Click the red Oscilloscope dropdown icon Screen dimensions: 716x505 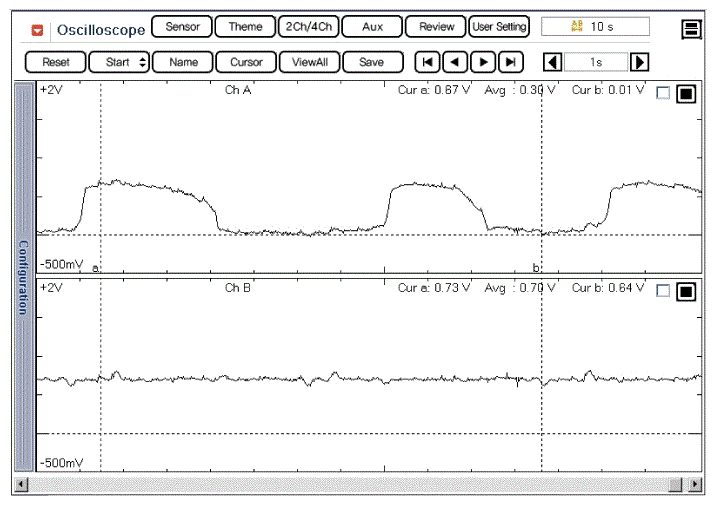pyautogui.click(x=38, y=30)
